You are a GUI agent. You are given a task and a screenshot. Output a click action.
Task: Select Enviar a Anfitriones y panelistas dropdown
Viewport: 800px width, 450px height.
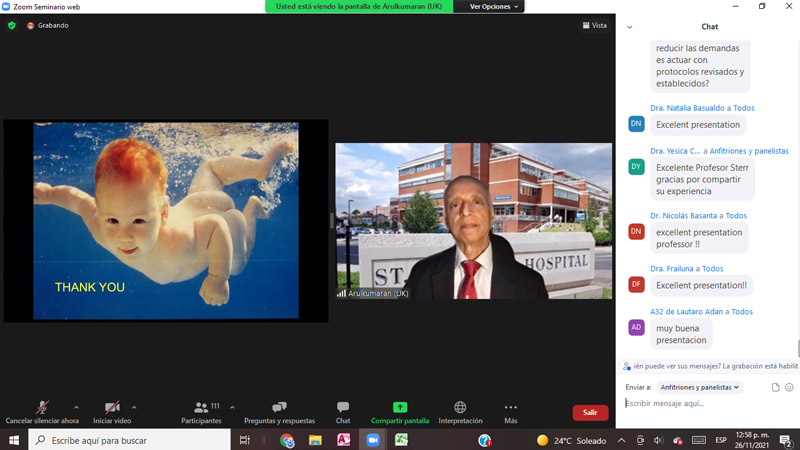(x=699, y=387)
